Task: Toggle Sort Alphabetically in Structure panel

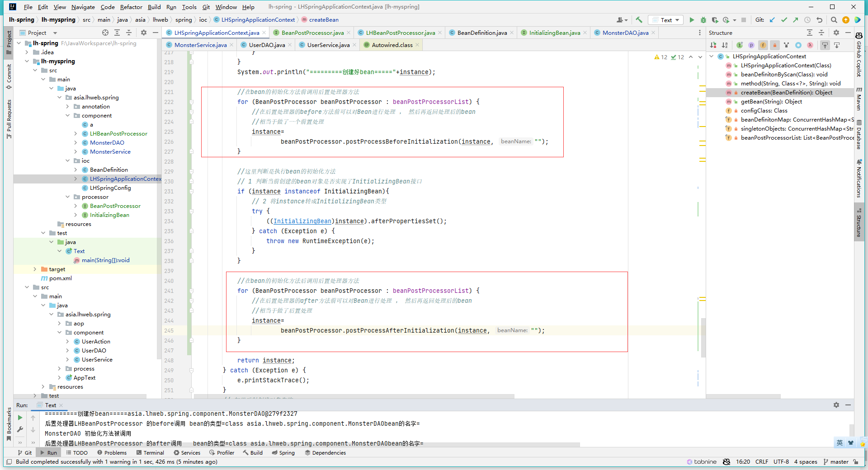Action: pyautogui.click(x=725, y=45)
